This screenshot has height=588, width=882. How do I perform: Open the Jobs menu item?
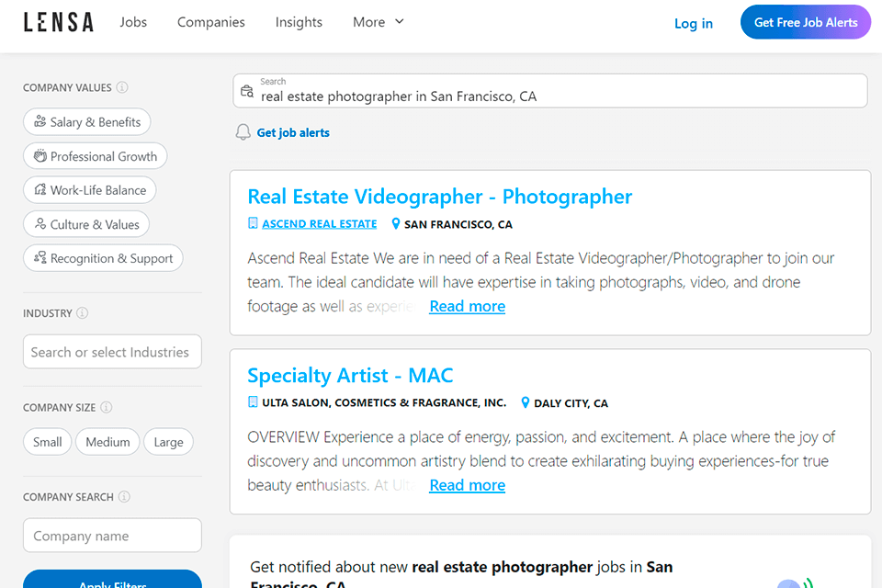click(x=133, y=22)
